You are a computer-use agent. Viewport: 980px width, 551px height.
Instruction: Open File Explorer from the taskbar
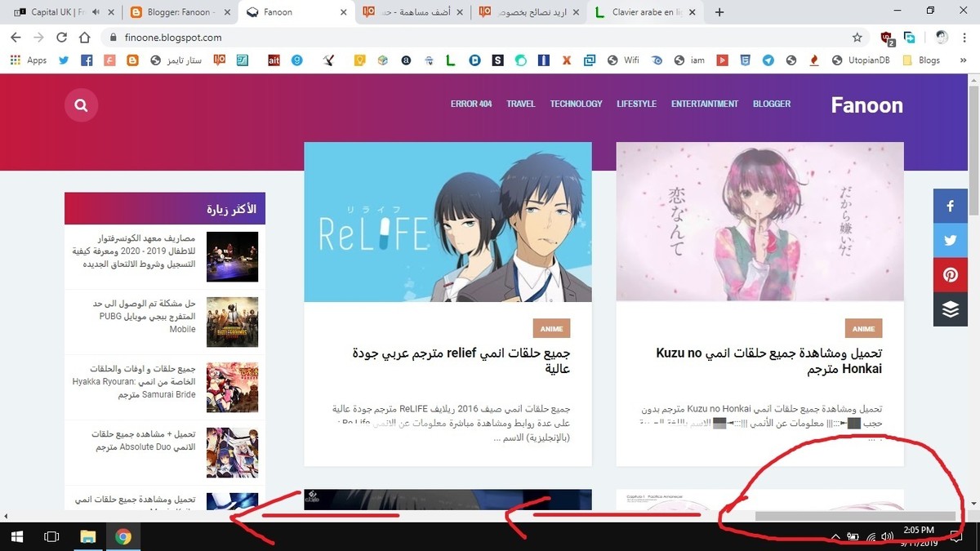pyautogui.click(x=87, y=536)
